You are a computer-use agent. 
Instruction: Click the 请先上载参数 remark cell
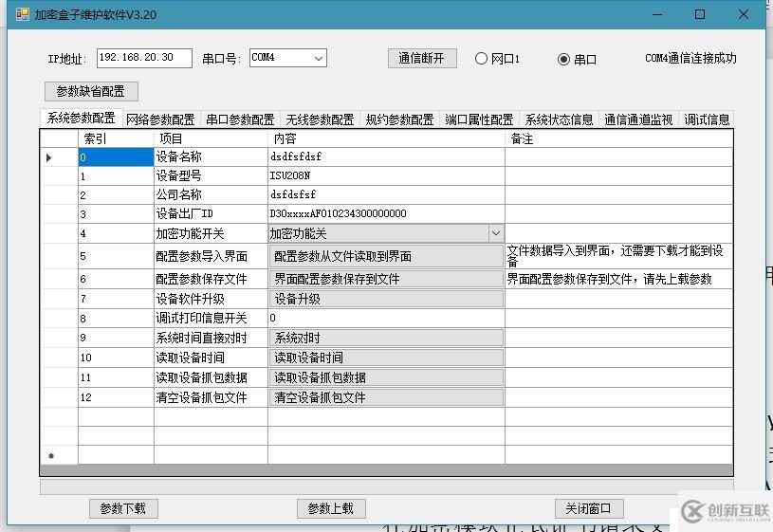point(618,279)
